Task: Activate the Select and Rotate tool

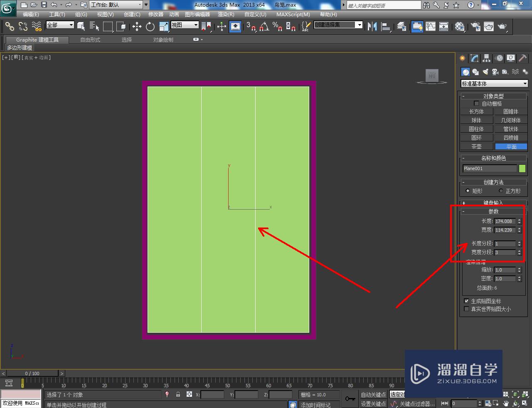Action: (x=150, y=27)
